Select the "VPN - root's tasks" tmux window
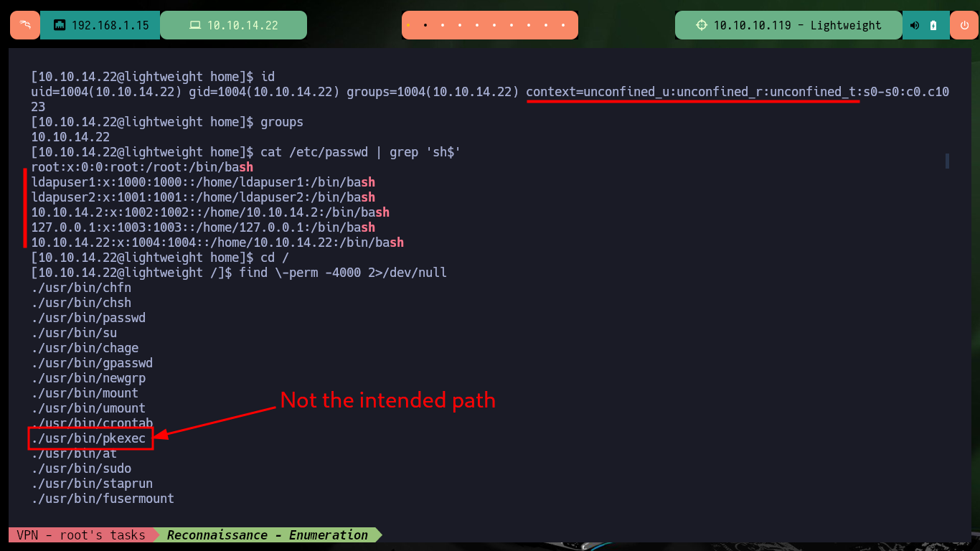Viewport: 980px width, 551px height. click(x=81, y=535)
